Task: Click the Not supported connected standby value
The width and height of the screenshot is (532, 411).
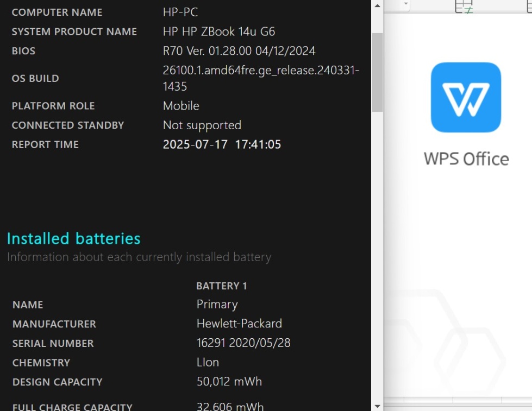Action: (202, 125)
